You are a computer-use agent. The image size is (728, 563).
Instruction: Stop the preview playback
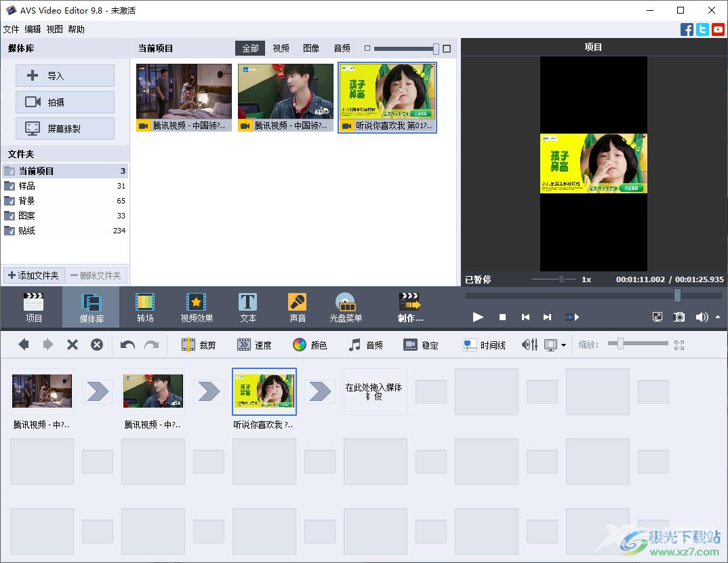coord(502,317)
